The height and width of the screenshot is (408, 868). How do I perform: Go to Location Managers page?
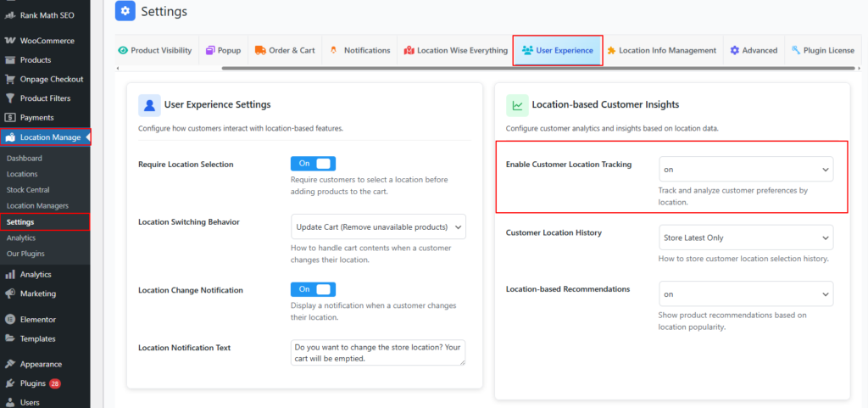[37, 205]
